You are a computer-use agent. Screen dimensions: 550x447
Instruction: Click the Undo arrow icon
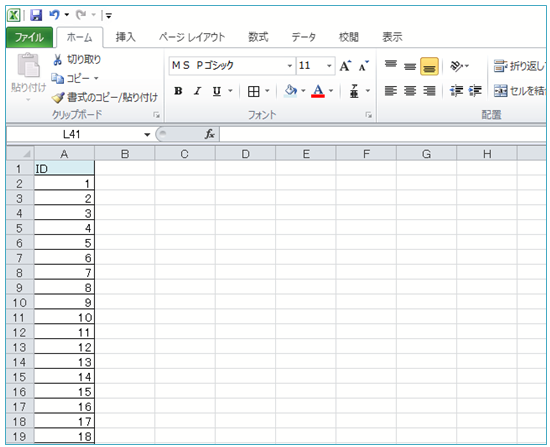(54, 15)
